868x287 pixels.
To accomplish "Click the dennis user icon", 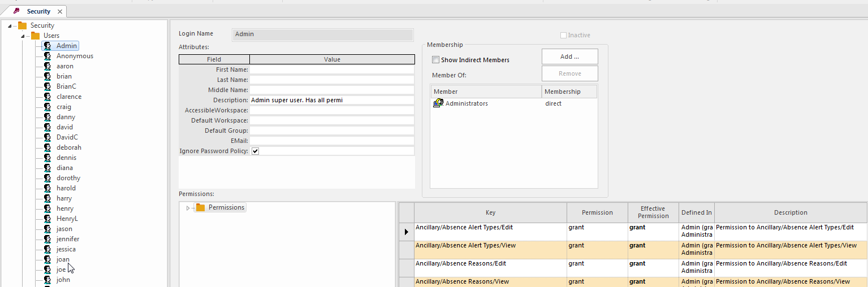I will [x=47, y=158].
